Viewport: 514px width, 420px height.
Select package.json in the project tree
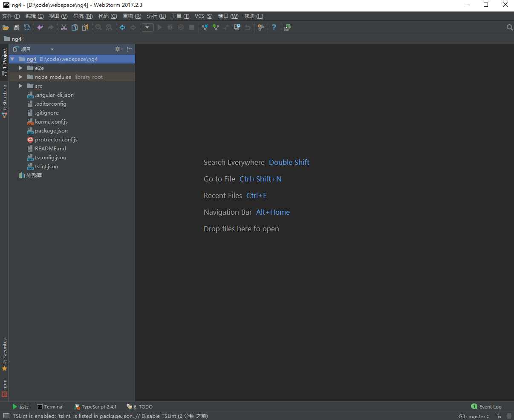[51, 131]
